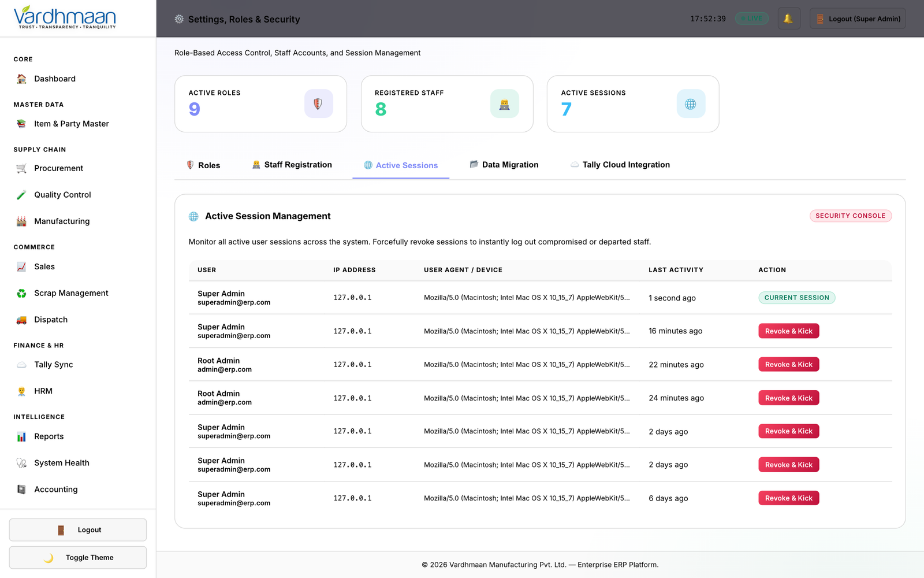Click '1 second ago' activity cell
This screenshot has width=924, height=578.
pyautogui.click(x=672, y=298)
